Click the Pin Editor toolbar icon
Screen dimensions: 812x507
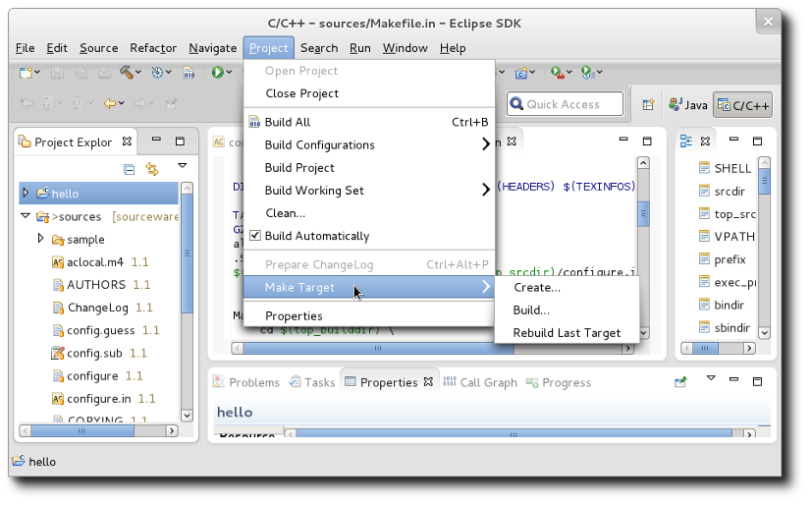(x=171, y=104)
